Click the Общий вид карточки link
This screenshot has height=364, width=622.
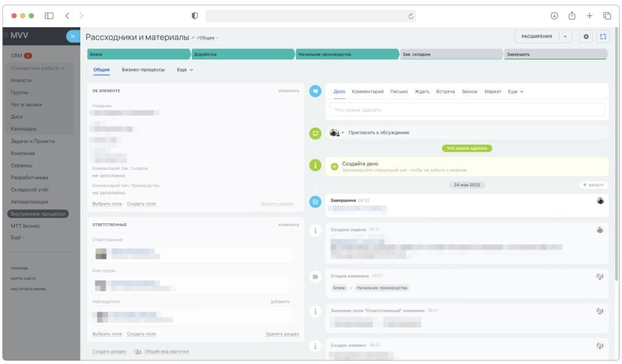click(166, 351)
